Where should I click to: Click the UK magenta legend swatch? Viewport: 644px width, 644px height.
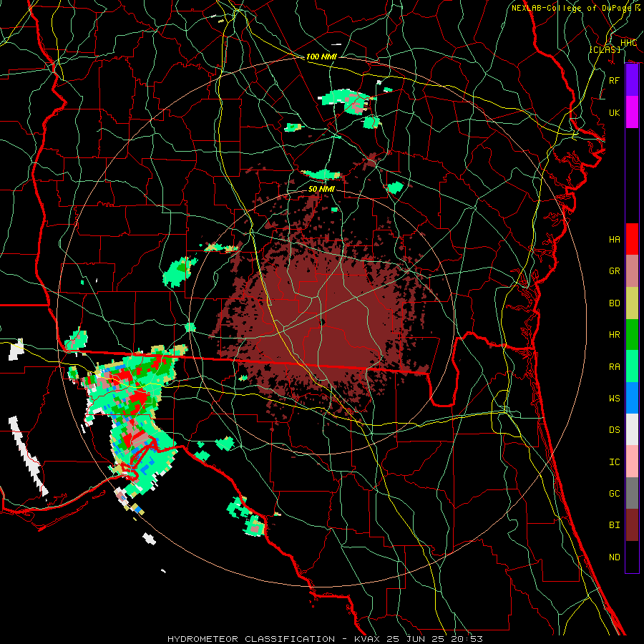coord(632,112)
